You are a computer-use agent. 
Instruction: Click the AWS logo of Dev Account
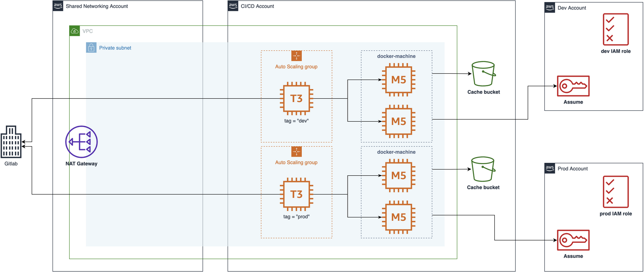pos(550,7)
